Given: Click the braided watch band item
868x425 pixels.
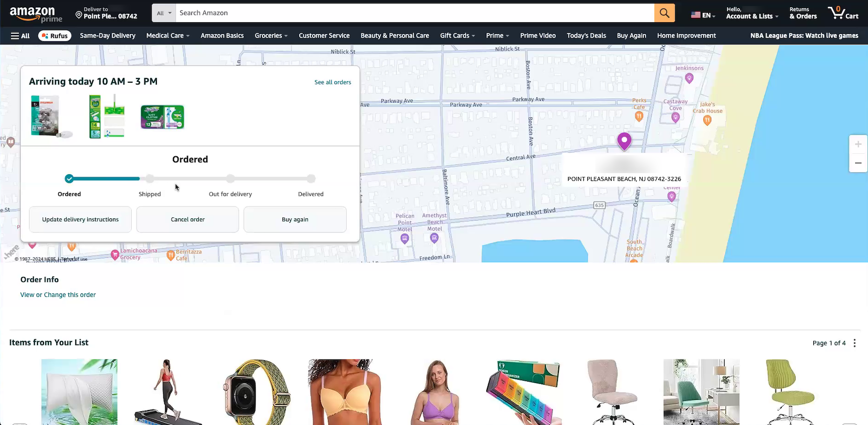Looking at the screenshot, I should [x=256, y=392].
